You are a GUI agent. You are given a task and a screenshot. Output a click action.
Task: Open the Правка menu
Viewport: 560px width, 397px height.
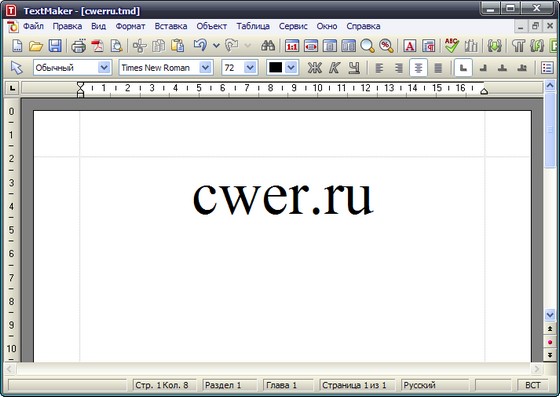tap(67, 26)
